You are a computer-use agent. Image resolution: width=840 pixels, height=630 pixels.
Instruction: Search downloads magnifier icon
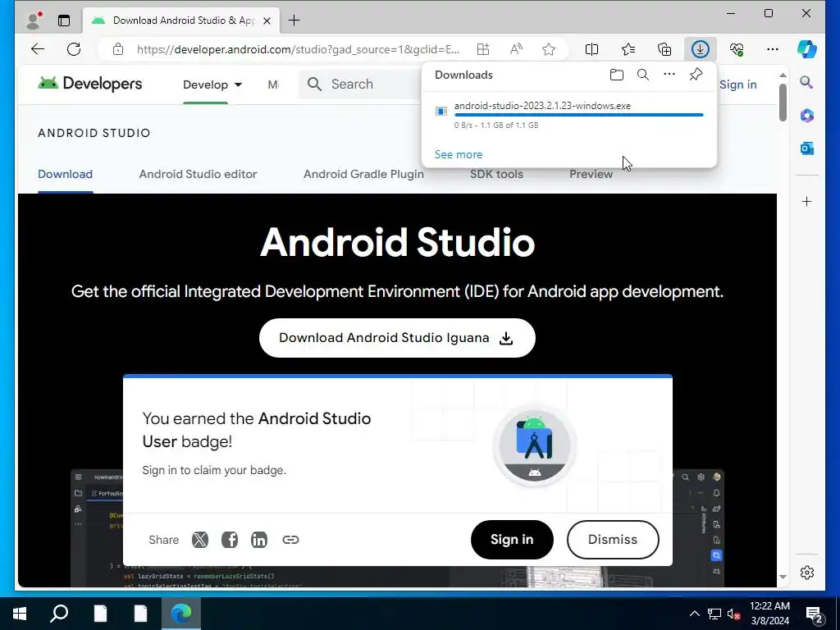[643, 75]
